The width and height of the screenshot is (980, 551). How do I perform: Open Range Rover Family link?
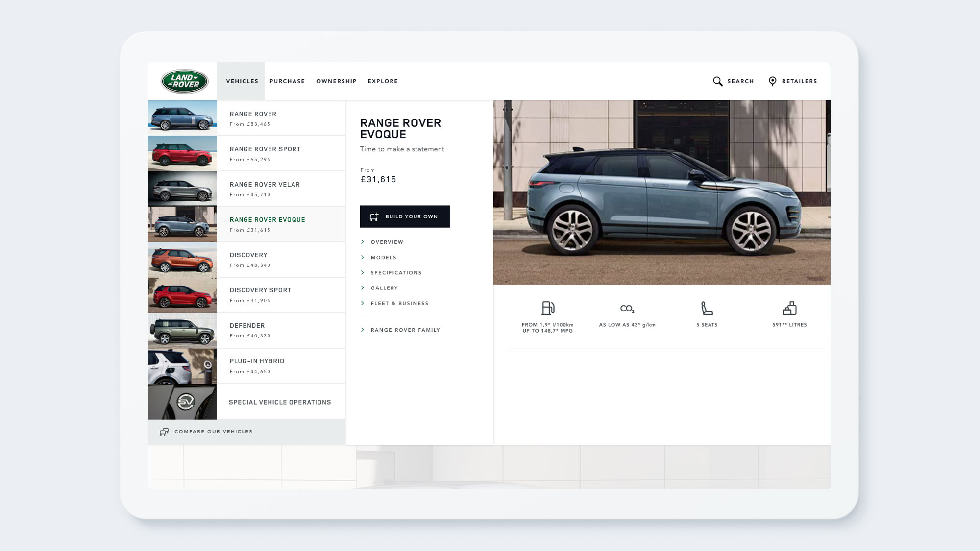(x=405, y=330)
